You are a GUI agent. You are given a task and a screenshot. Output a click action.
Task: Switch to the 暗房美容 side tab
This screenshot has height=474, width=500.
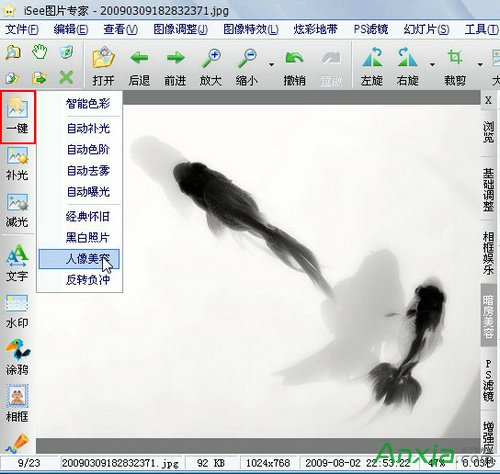(488, 316)
